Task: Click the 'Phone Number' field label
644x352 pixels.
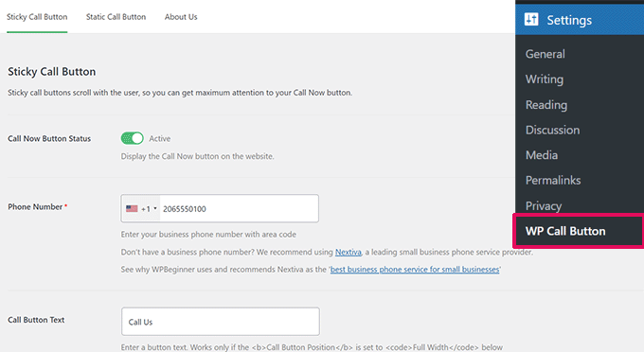Action: click(35, 207)
